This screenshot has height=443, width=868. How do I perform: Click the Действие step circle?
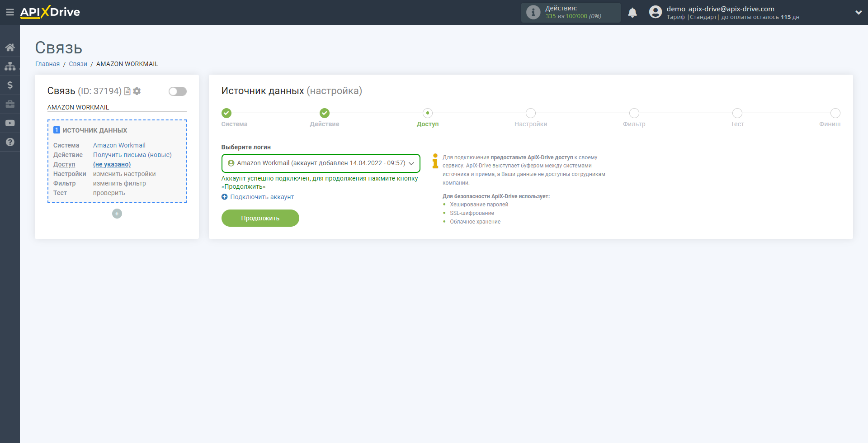click(x=325, y=113)
